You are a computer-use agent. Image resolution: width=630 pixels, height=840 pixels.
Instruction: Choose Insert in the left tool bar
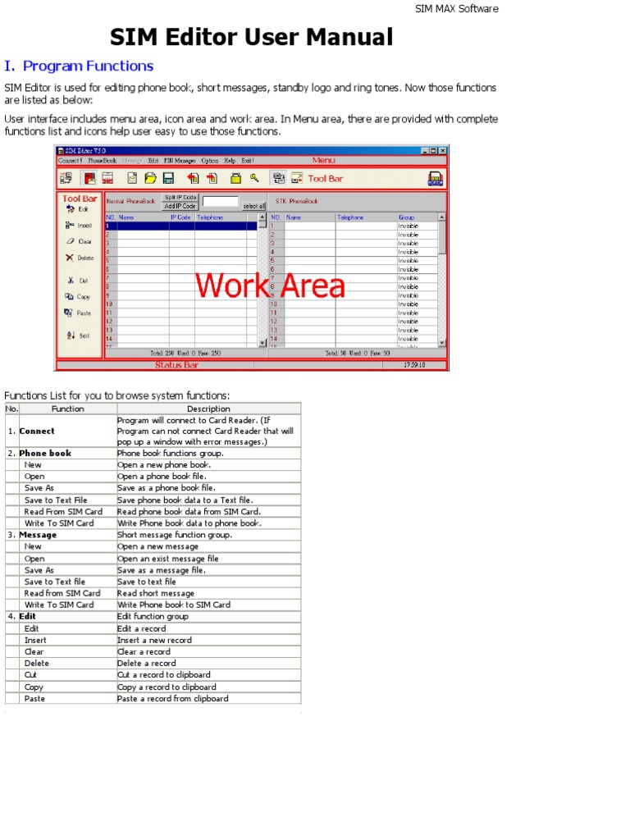point(79,225)
